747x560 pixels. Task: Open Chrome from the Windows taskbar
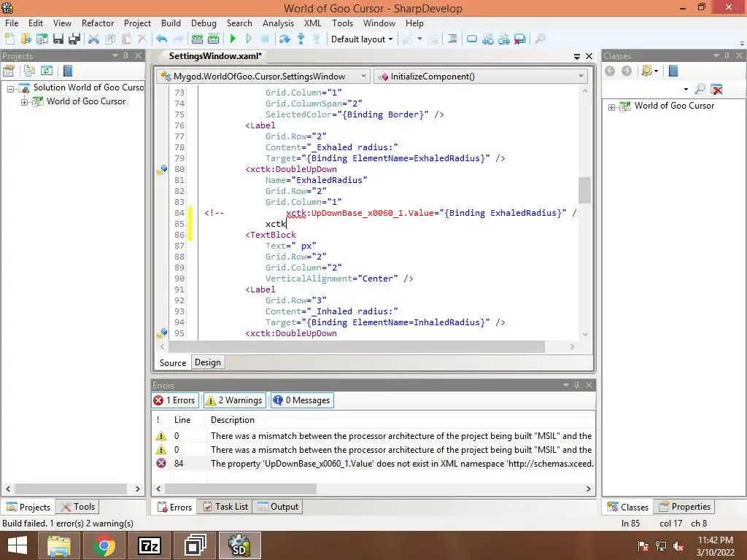[104, 545]
